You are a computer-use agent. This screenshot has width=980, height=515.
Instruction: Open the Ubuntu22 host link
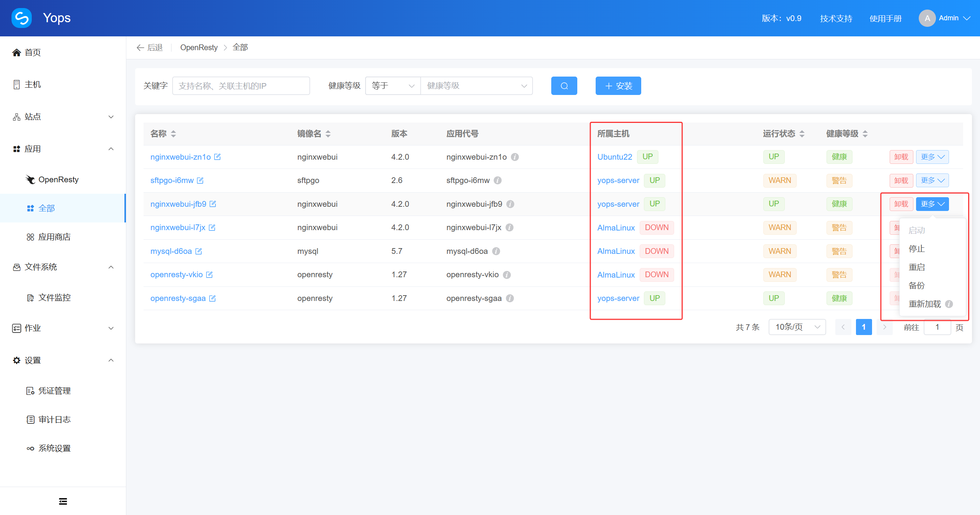click(x=615, y=157)
